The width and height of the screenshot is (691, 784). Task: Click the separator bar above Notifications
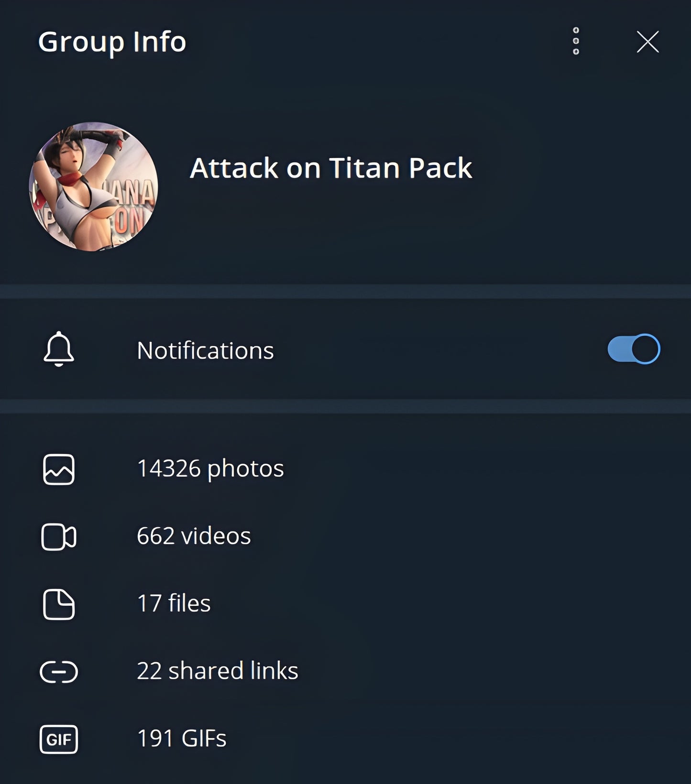point(345,292)
